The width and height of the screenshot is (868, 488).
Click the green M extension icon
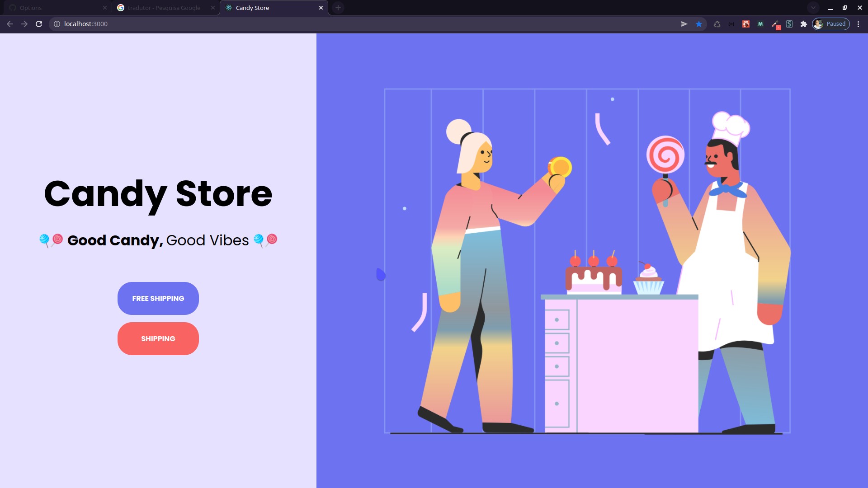(760, 24)
